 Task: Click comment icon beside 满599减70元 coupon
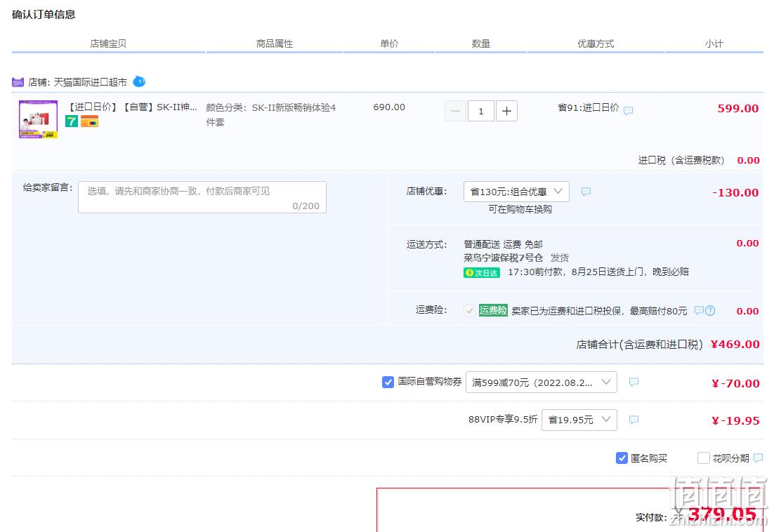point(634,382)
